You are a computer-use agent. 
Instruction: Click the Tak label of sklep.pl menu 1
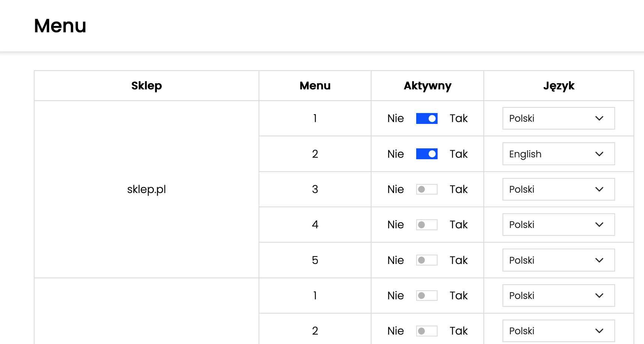pos(459,118)
